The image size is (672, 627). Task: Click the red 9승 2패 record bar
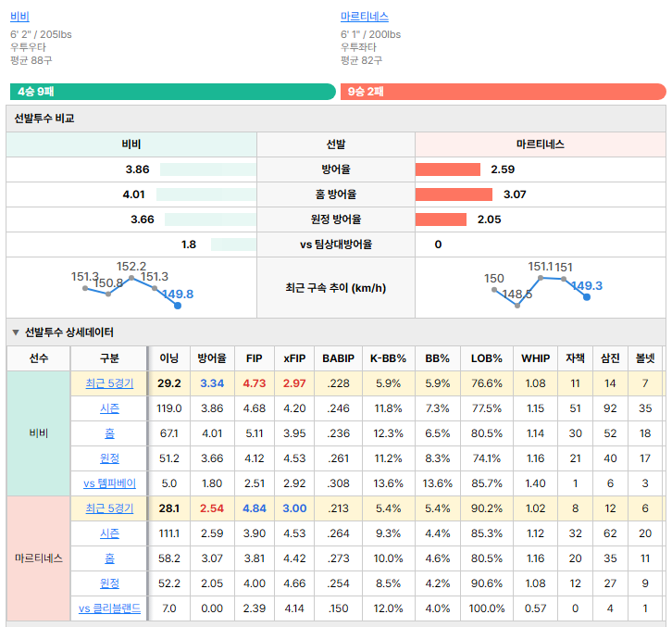coord(504,92)
